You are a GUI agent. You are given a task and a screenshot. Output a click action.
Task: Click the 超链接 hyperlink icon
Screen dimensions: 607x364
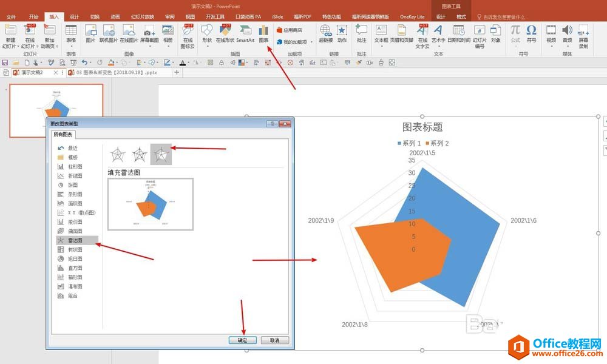(325, 33)
